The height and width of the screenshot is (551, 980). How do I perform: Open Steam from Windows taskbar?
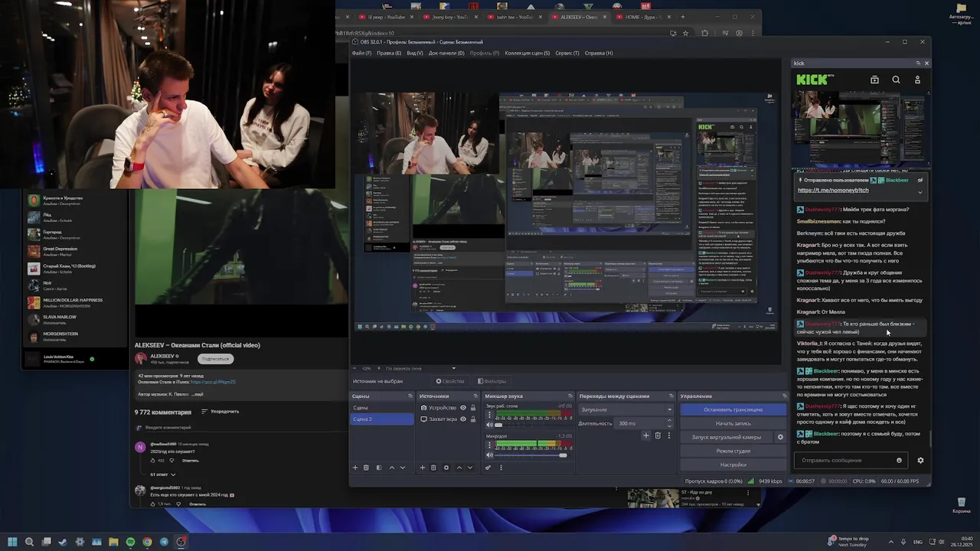click(63, 542)
